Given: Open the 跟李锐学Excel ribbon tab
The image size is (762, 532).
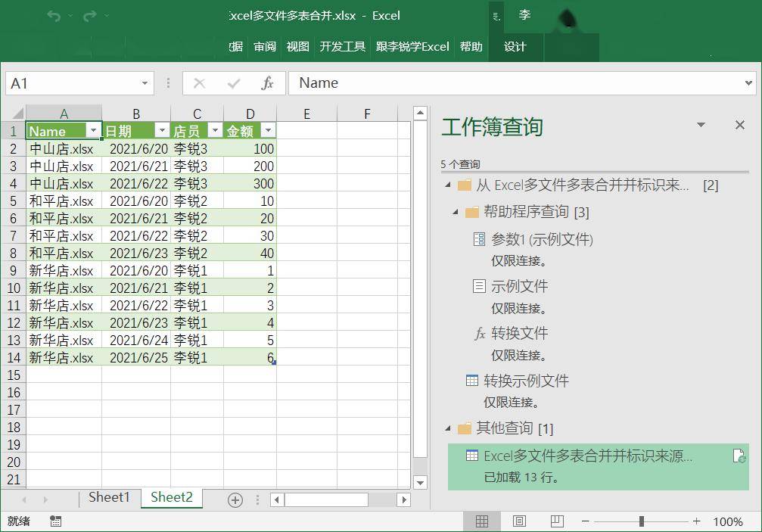Looking at the screenshot, I should 412,47.
